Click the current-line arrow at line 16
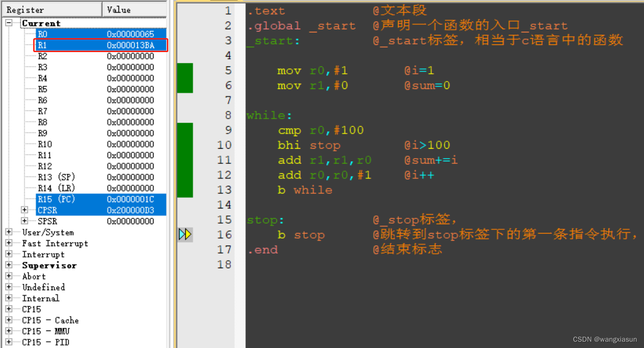The width and height of the screenshot is (644, 348). (185, 234)
